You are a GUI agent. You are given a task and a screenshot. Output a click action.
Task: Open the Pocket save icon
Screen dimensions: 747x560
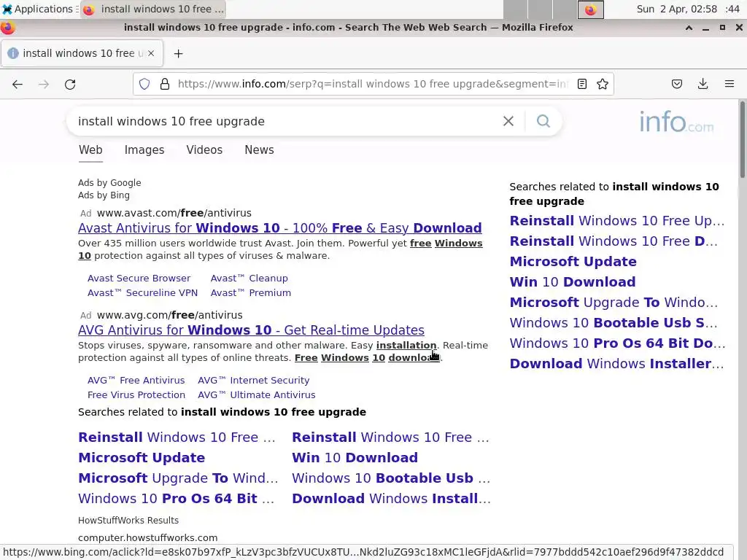(x=677, y=85)
